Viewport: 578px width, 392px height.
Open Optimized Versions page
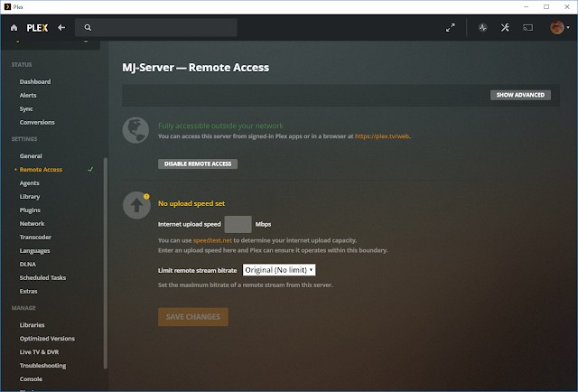click(x=47, y=339)
